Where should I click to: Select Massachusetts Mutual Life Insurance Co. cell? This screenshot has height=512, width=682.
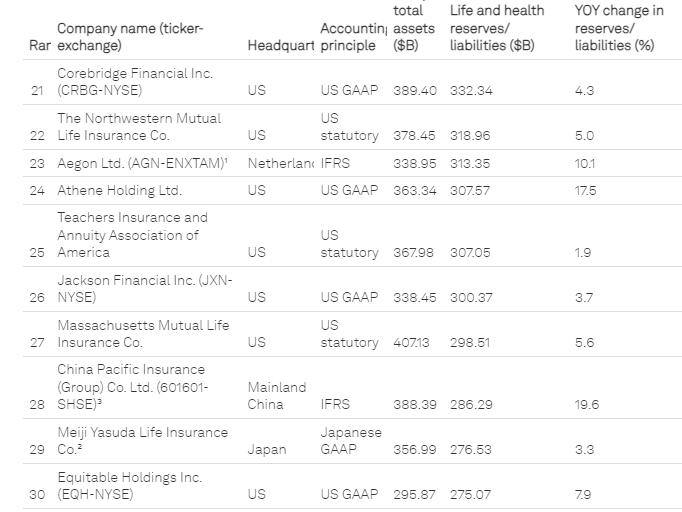click(143, 334)
